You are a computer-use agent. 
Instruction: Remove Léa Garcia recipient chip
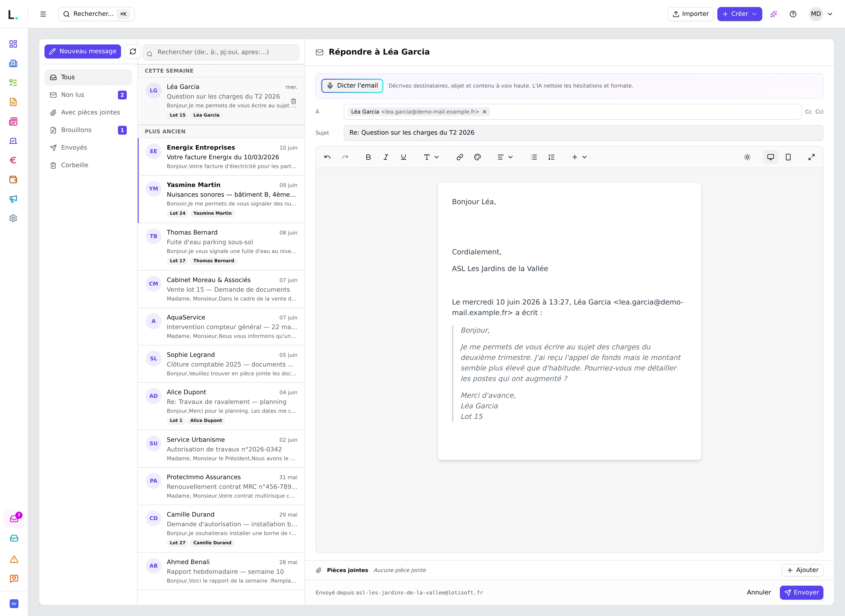pos(484,112)
